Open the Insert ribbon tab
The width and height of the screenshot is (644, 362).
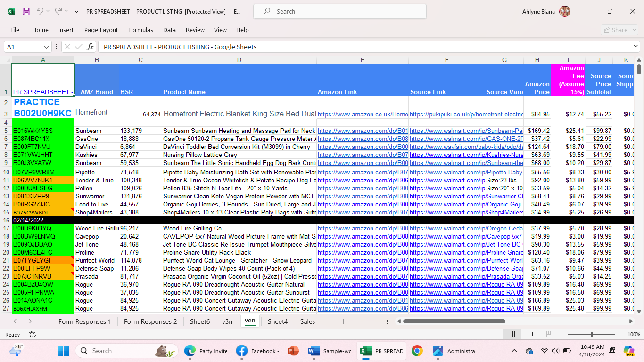tap(66, 30)
